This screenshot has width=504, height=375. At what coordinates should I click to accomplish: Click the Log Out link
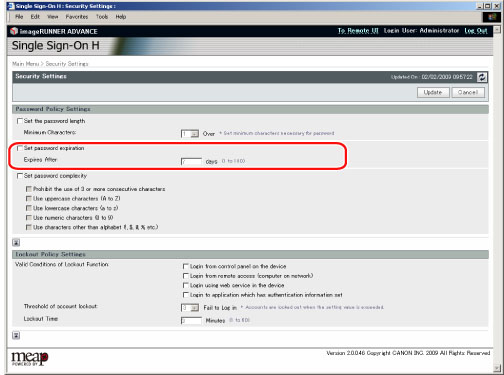[x=476, y=31]
